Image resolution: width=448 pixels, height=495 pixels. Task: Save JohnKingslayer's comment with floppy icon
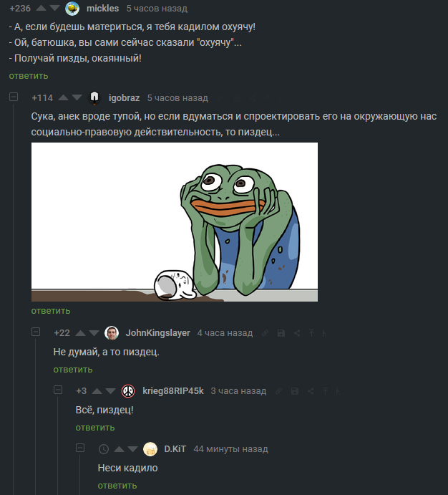pos(281,333)
